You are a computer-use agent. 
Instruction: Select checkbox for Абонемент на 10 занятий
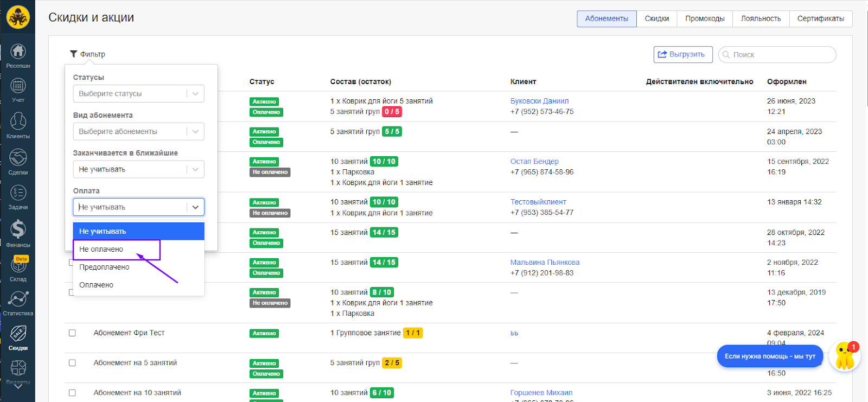(x=72, y=393)
